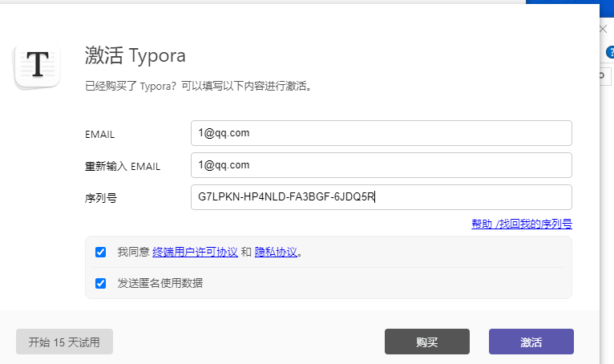The image size is (614, 364).
Task: View the 隐私协议 privacy policy link
Action: pyautogui.click(x=276, y=252)
